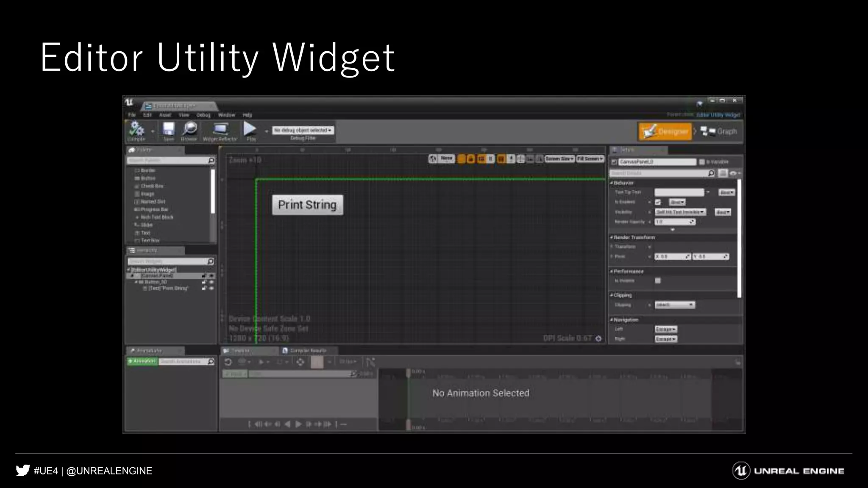Collapse the Behavior section
This screenshot has width=868, height=488.
[612, 183]
